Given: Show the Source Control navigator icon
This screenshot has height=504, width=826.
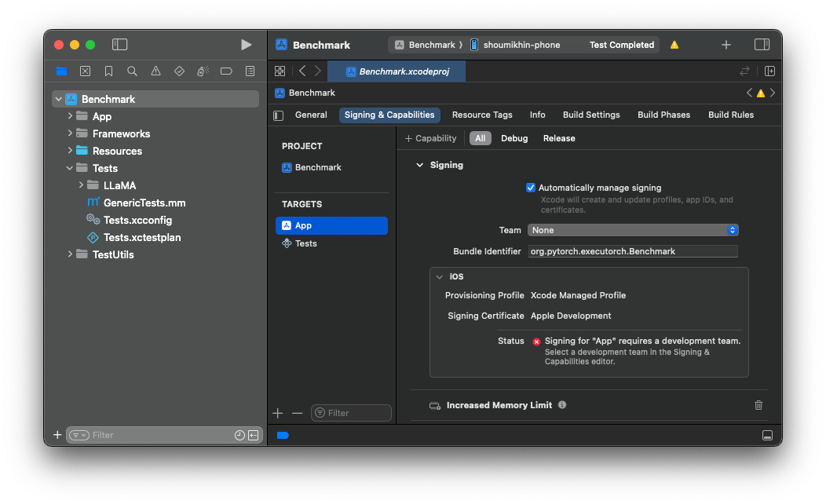Looking at the screenshot, I should click(85, 71).
